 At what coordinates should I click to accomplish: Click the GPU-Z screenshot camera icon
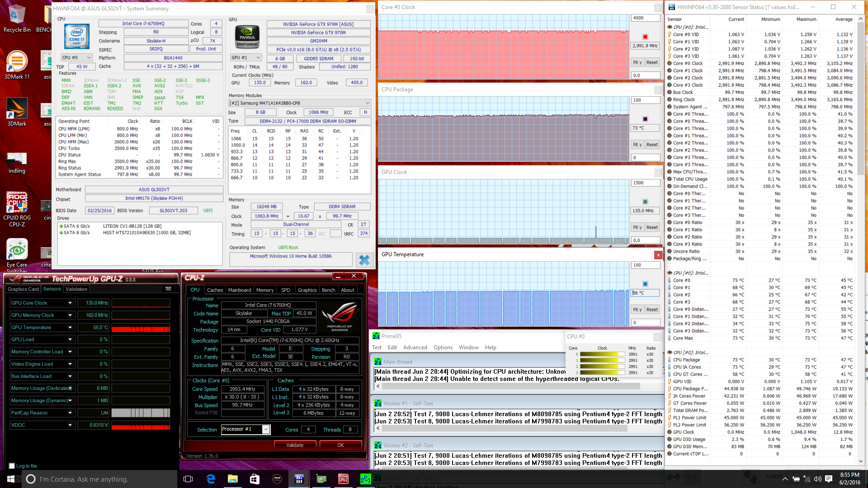[x=168, y=289]
